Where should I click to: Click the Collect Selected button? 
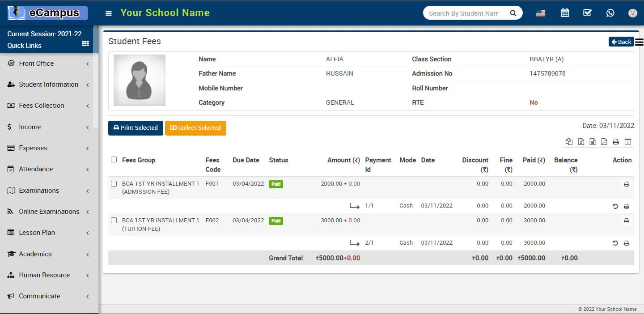coord(195,128)
